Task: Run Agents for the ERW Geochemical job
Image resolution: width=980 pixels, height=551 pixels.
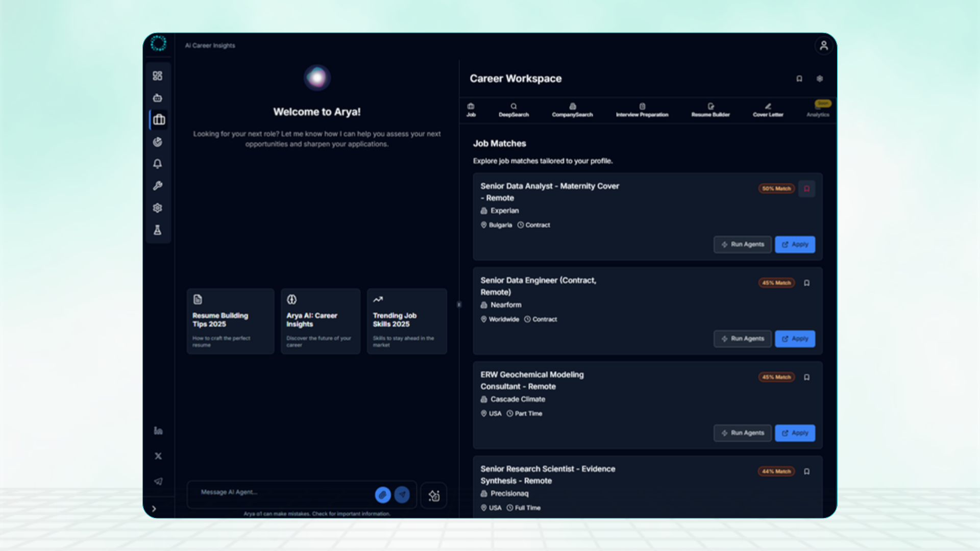Action: 742,433
